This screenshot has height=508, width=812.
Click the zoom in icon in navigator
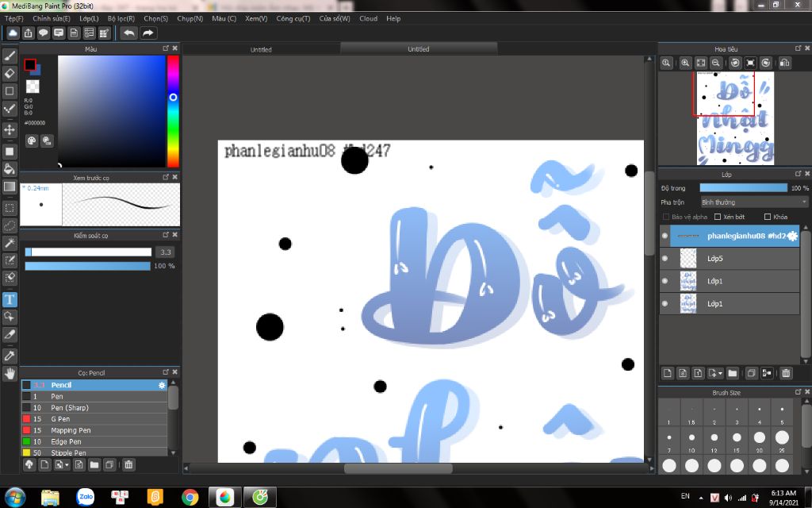click(x=685, y=63)
